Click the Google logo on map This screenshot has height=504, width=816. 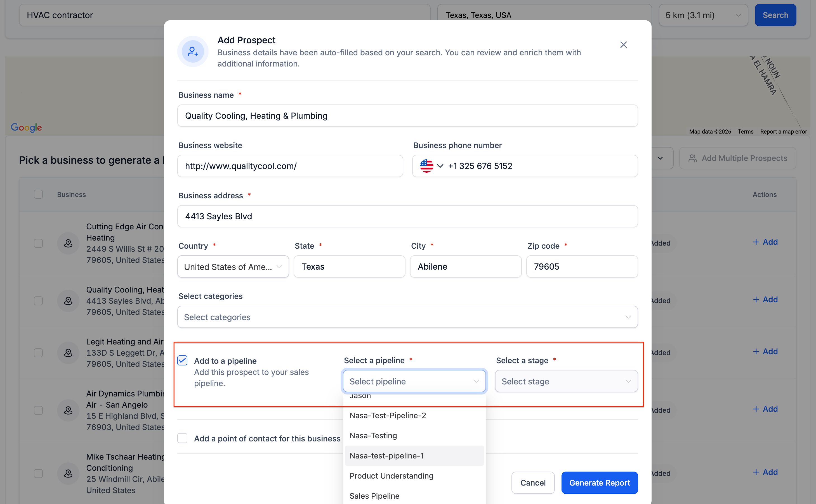coord(26,127)
